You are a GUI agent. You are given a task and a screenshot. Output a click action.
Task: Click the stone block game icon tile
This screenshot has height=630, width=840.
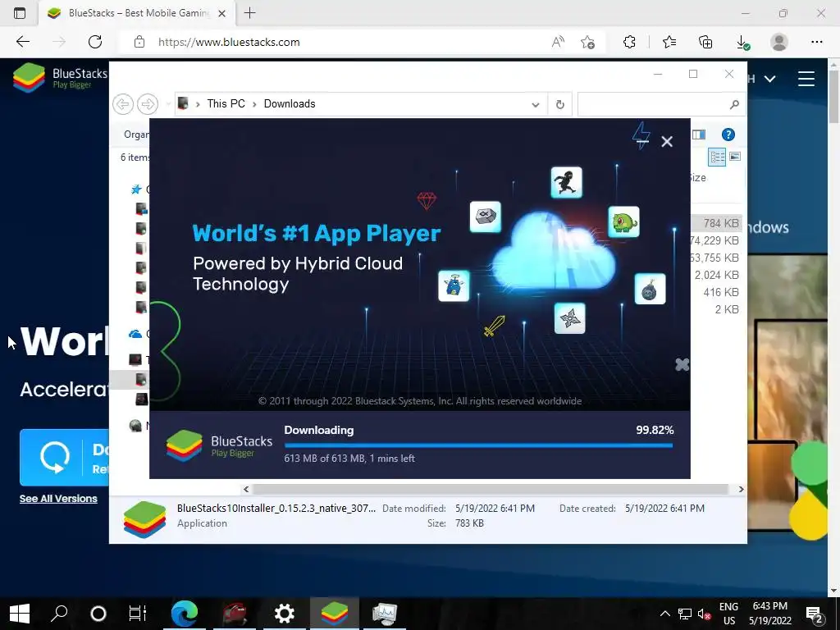(x=486, y=217)
